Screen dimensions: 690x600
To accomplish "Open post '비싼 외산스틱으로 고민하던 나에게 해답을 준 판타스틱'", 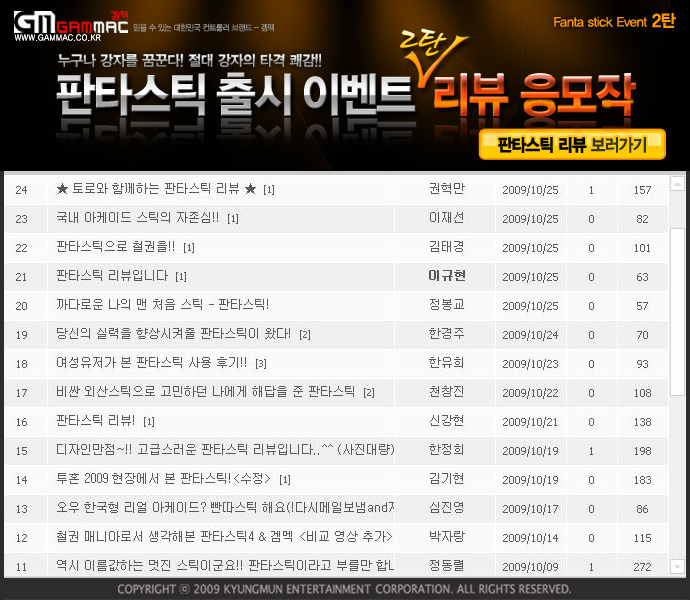I will [206, 392].
